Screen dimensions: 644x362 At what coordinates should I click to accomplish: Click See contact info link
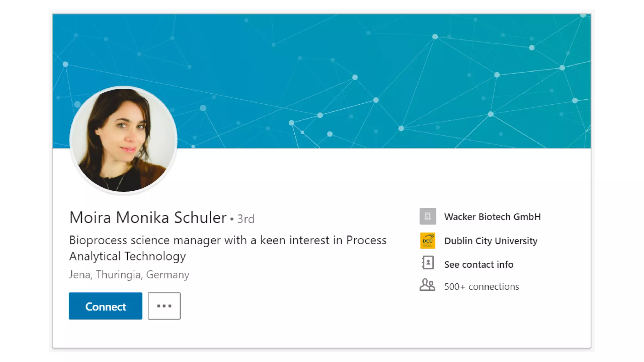point(479,265)
